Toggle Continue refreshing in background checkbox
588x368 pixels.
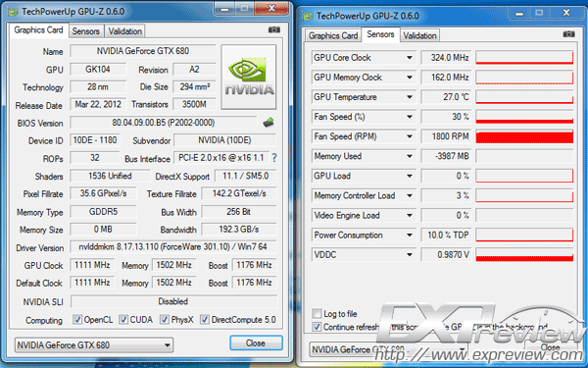tap(317, 327)
